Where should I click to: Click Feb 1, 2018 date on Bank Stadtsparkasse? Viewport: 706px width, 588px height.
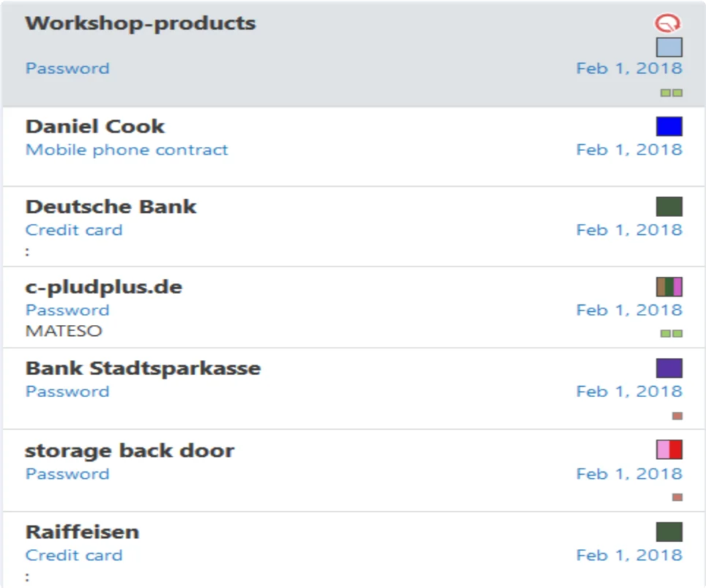click(x=629, y=391)
